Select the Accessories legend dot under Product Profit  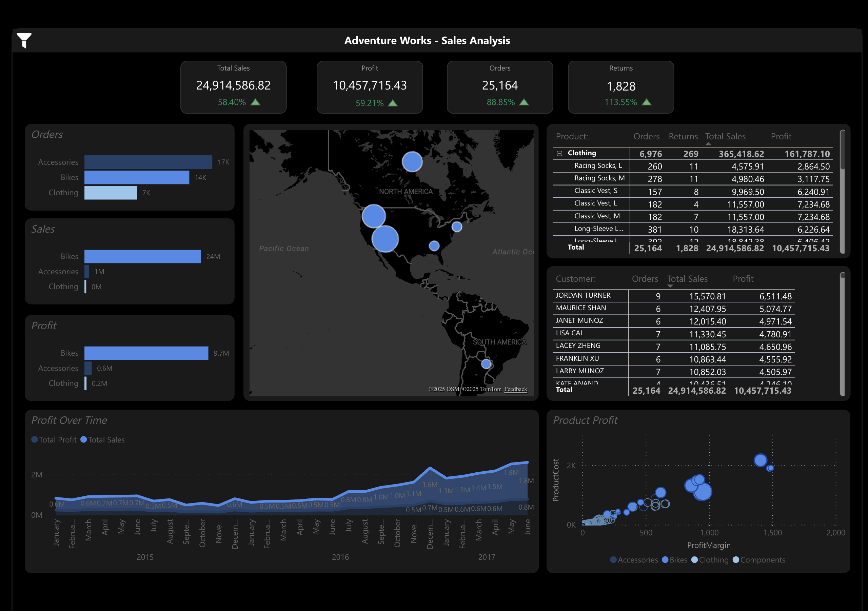point(613,560)
